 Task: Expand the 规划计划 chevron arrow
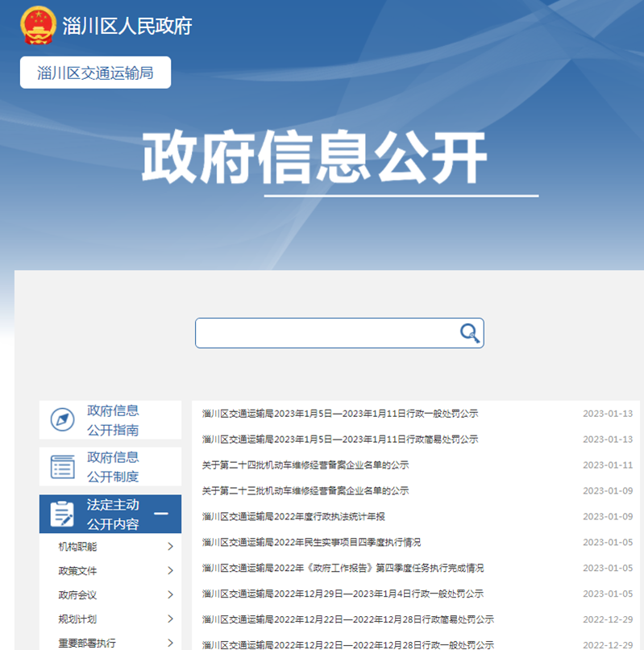click(x=170, y=619)
